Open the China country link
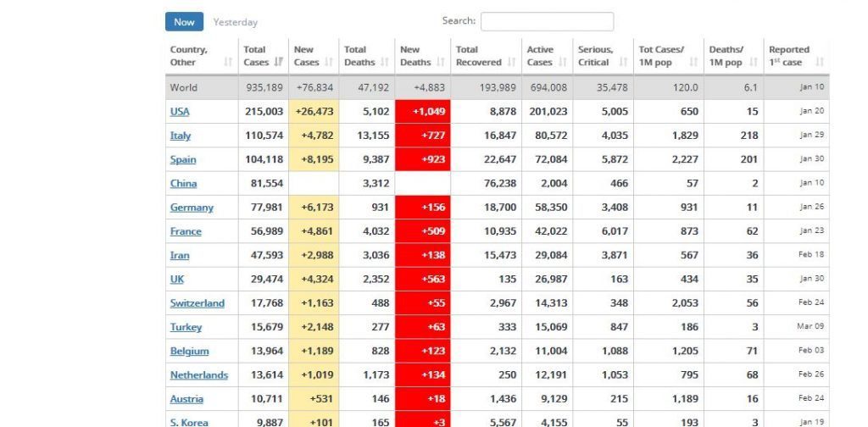 pos(183,183)
